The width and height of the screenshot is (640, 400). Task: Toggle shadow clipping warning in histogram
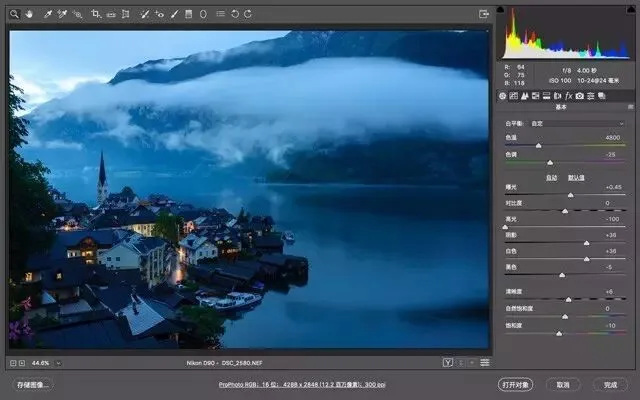(500, 9)
